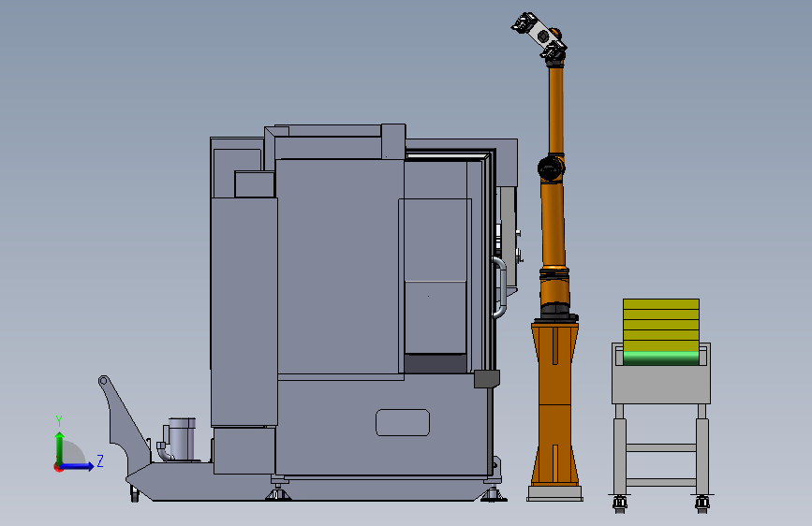Image resolution: width=812 pixels, height=526 pixels.
Task: Select the upper cross-bar between the cart legs
Action: [x=661, y=447]
